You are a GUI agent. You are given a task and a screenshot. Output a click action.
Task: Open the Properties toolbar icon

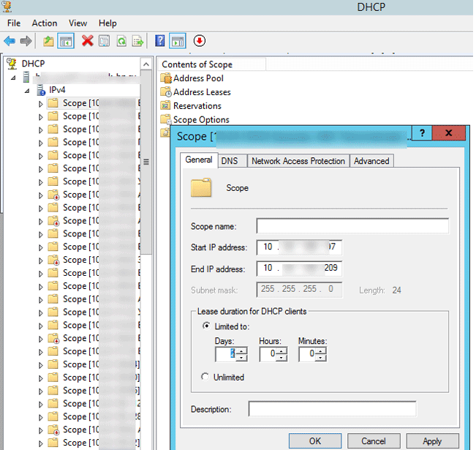pos(104,41)
